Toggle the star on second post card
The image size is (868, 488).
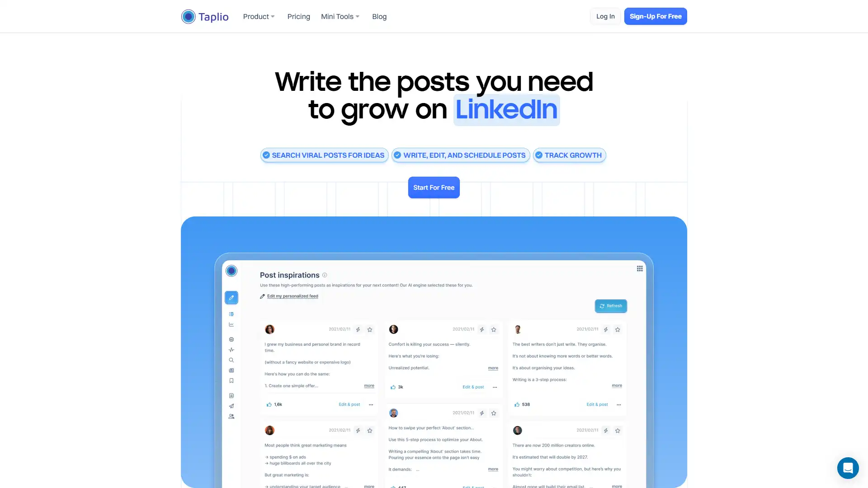(494, 329)
